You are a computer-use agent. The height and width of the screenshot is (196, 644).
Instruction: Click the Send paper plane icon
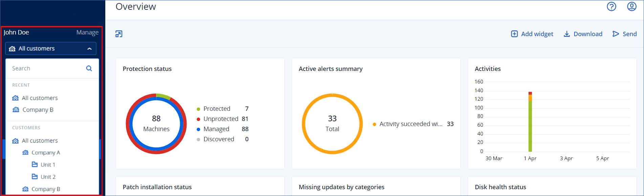click(616, 34)
